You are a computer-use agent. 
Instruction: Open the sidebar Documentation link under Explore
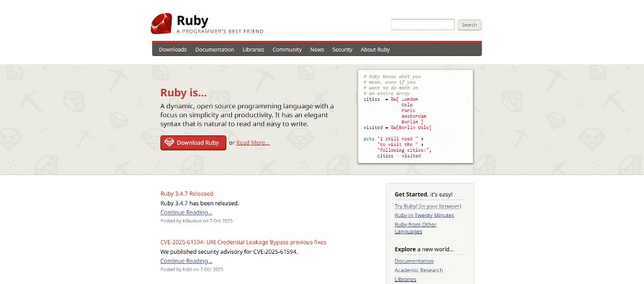click(414, 261)
